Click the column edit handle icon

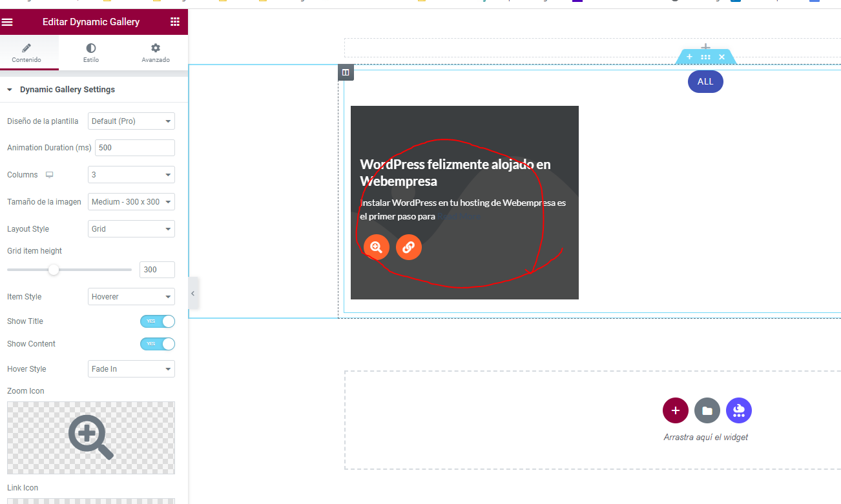pos(346,72)
